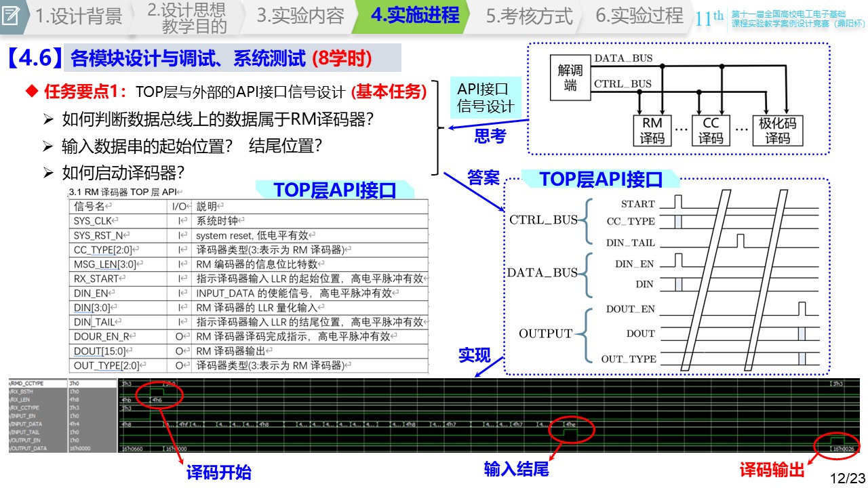Click the red circle on the OUTPUT_EN pulse
The width and height of the screenshot is (868, 488).
pos(840,444)
